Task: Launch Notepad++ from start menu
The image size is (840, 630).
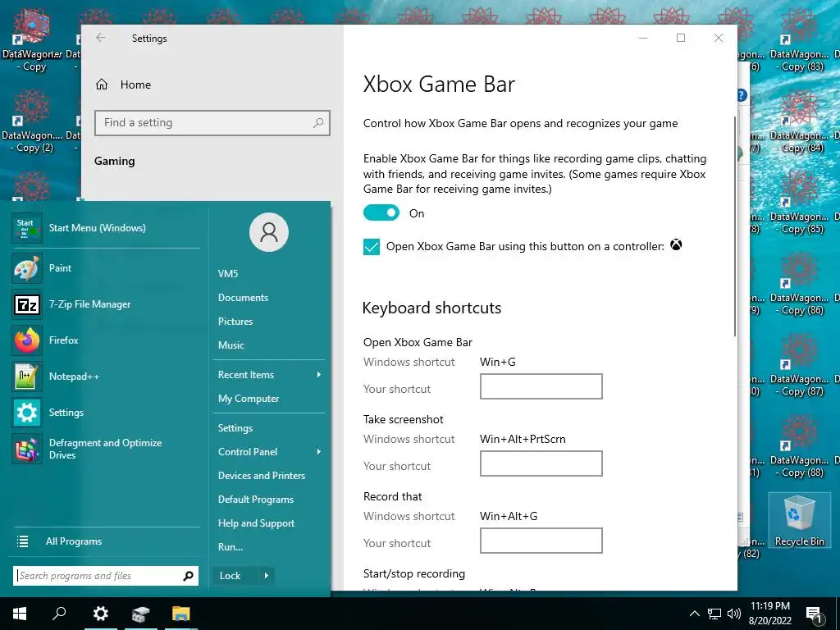Action: click(x=106, y=376)
